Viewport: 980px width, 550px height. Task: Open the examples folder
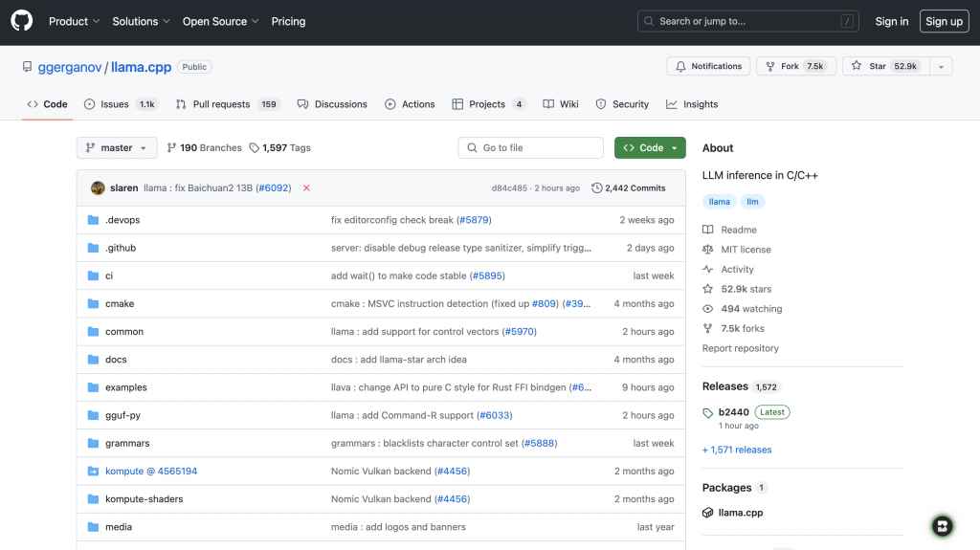(x=126, y=387)
